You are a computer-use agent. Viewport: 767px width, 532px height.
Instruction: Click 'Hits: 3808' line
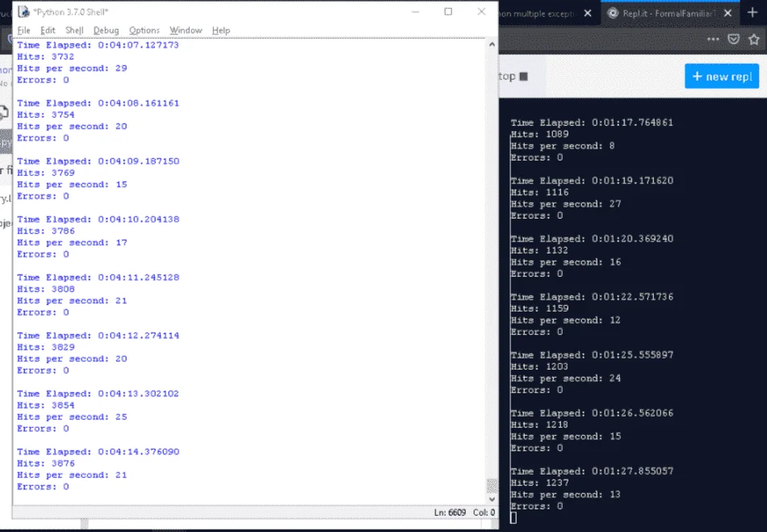coord(45,290)
